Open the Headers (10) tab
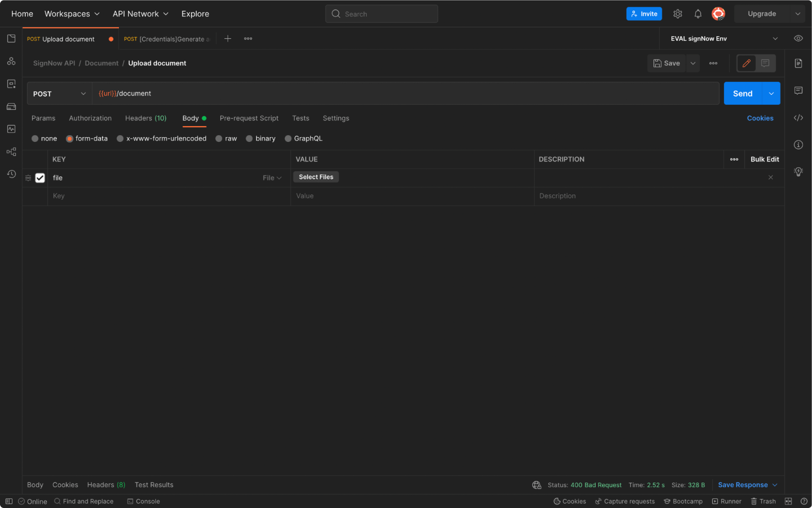 tap(146, 118)
